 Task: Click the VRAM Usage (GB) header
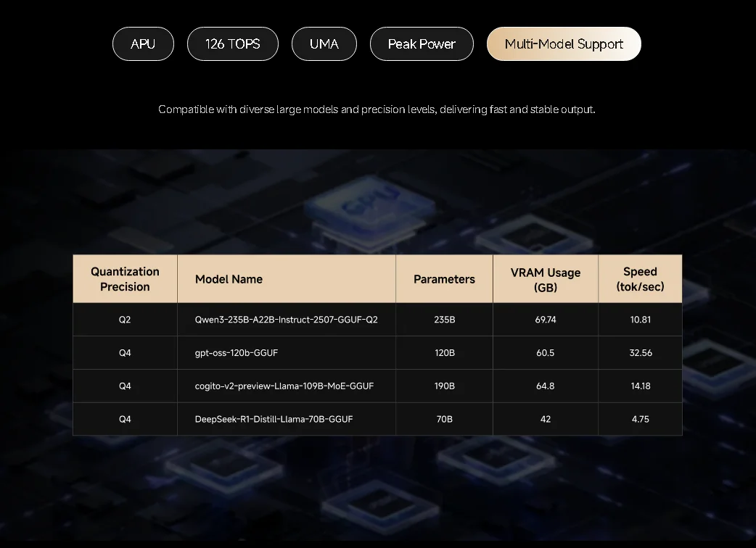(x=546, y=279)
